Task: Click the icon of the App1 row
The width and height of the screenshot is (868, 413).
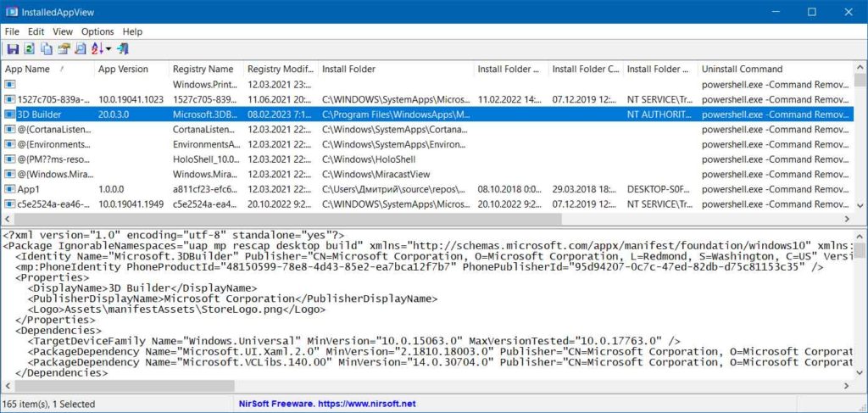Action: pos(9,190)
